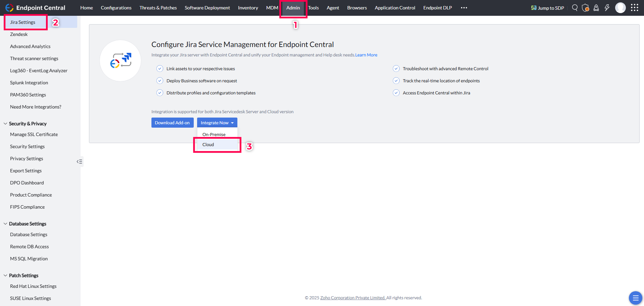Click 'Distribute profiles and configuration templates' text
Image resolution: width=644 pixels, height=306 pixels.
[211, 93]
